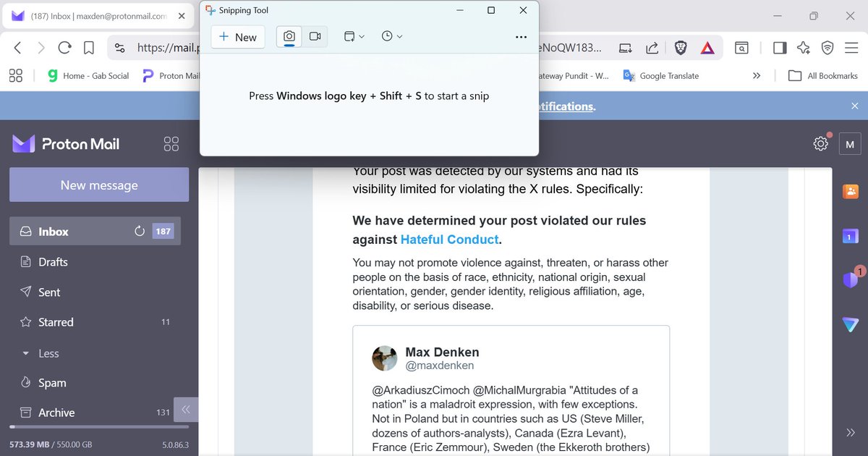The width and height of the screenshot is (868, 456).
Task: Refresh the Inbox folder
Action: (140, 232)
